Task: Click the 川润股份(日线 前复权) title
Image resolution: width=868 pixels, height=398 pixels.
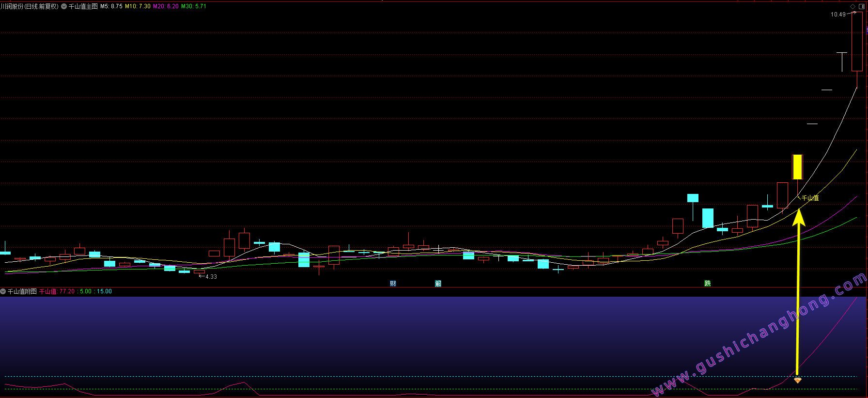Action: (30, 6)
